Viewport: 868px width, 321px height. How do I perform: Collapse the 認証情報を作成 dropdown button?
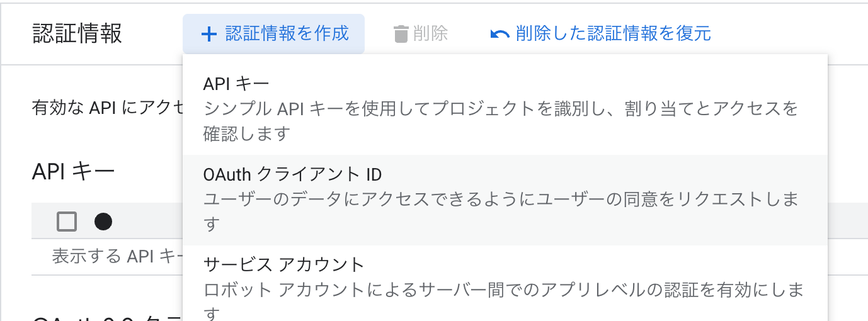[274, 34]
